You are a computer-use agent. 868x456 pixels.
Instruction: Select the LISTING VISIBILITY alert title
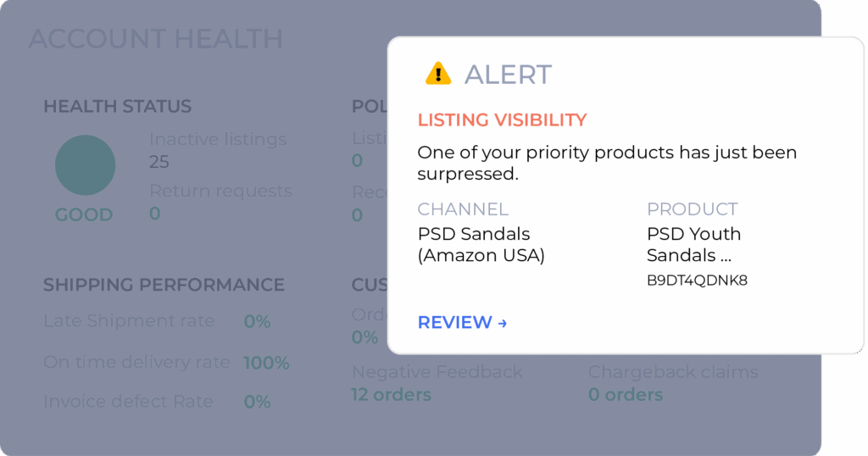coord(502,120)
